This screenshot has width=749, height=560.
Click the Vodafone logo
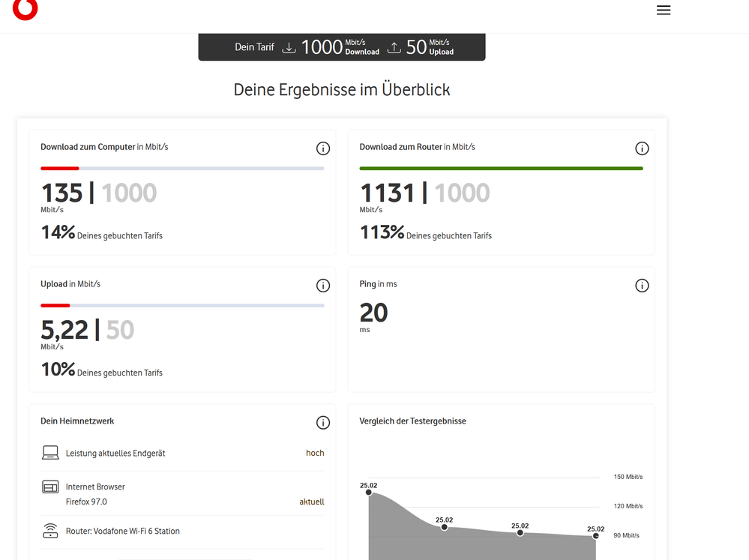[x=25, y=9]
